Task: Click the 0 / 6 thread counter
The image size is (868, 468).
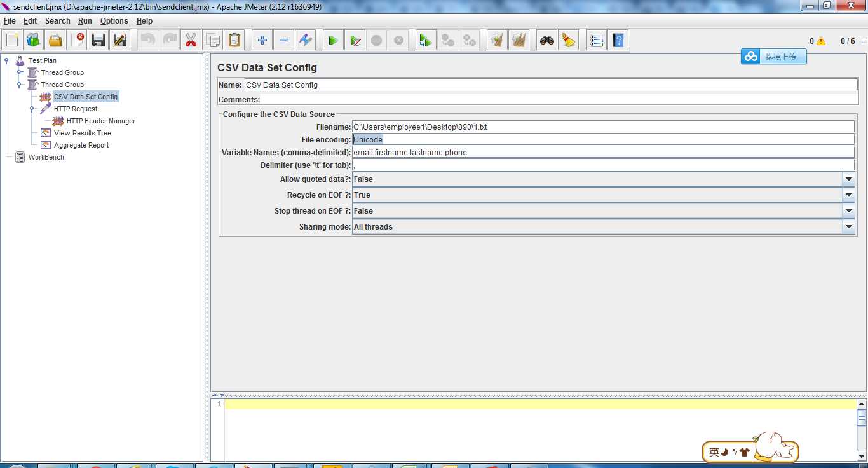Action: [848, 41]
